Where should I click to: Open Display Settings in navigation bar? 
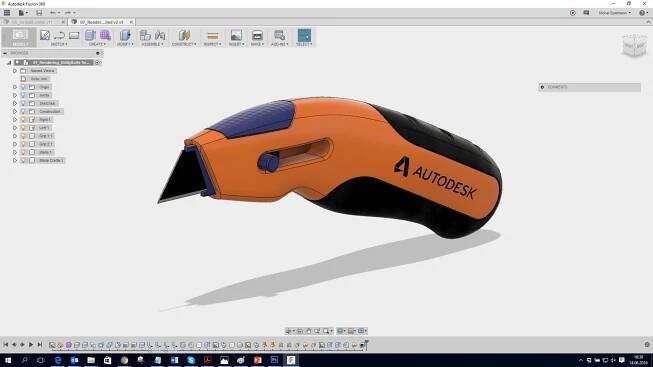click(341, 331)
